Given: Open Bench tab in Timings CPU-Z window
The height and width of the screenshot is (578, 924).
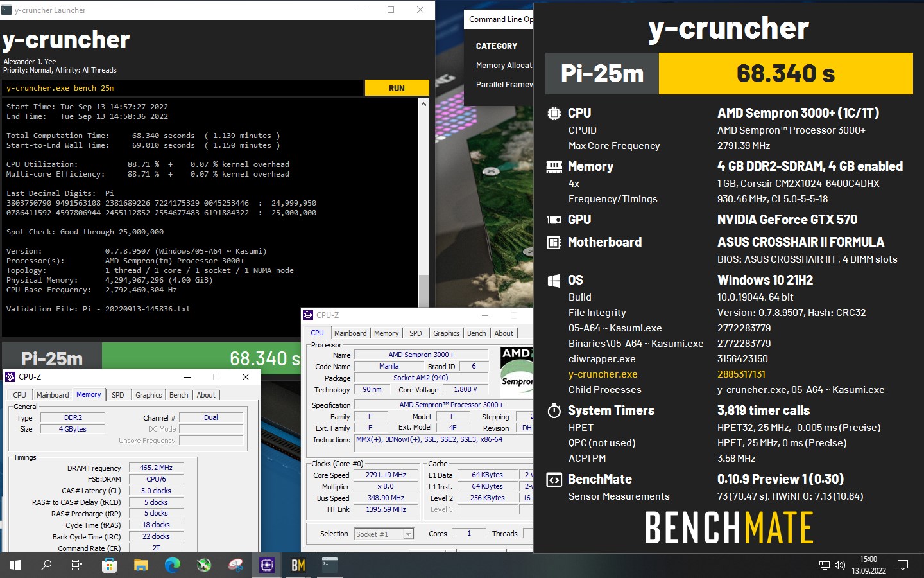Looking at the screenshot, I should coord(179,395).
